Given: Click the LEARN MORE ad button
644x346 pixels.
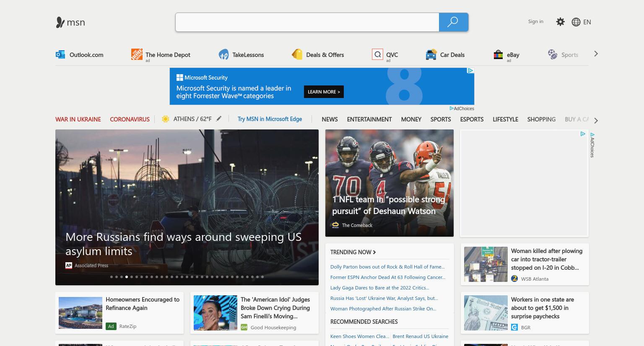Looking at the screenshot, I should (324, 92).
